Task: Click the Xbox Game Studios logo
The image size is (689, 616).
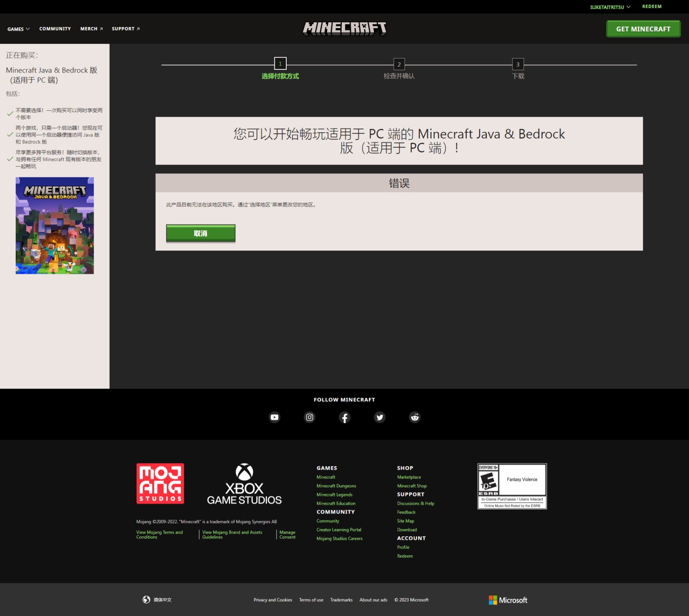Action: pyautogui.click(x=244, y=484)
